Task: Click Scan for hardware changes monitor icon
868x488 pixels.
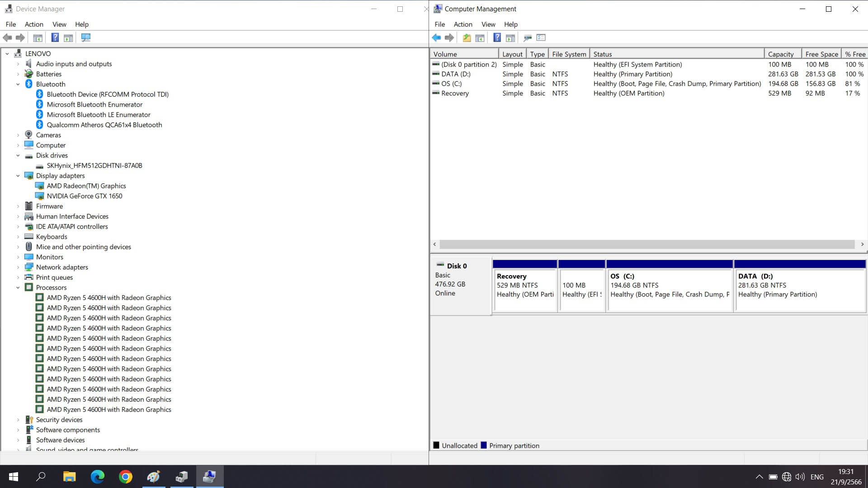Action: 85,38
